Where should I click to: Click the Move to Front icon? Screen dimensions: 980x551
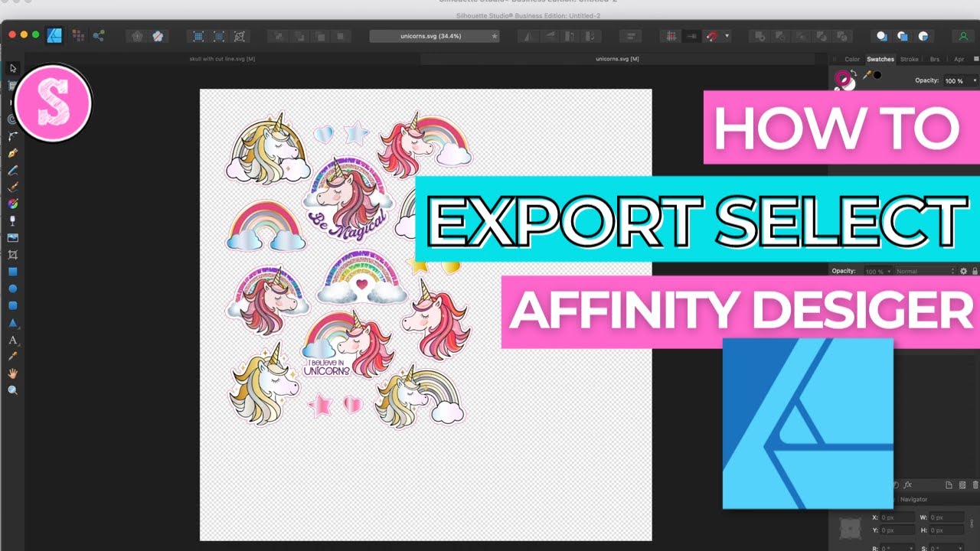point(341,36)
